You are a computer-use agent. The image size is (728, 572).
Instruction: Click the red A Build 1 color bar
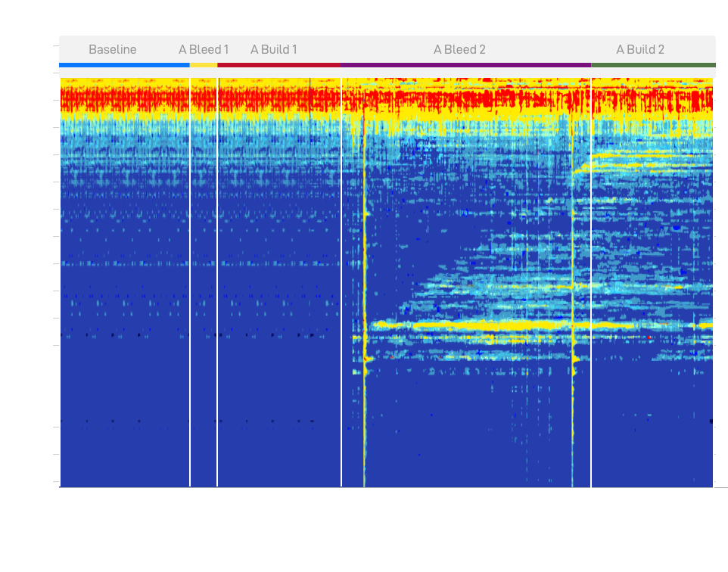pos(278,65)
